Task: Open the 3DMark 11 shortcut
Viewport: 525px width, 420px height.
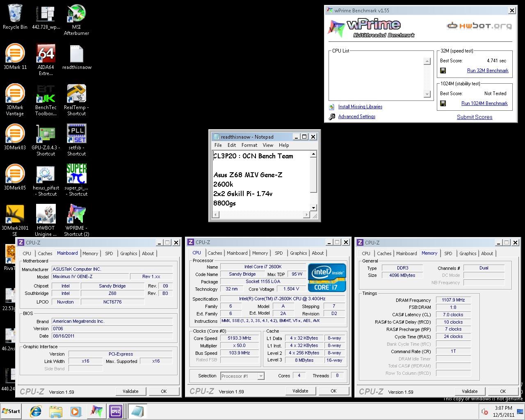Action: 15,57
